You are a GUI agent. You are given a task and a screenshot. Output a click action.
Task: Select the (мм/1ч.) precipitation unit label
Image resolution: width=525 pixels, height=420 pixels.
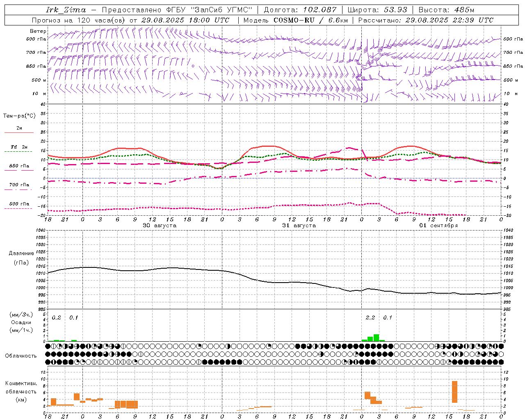coord(21,330)
